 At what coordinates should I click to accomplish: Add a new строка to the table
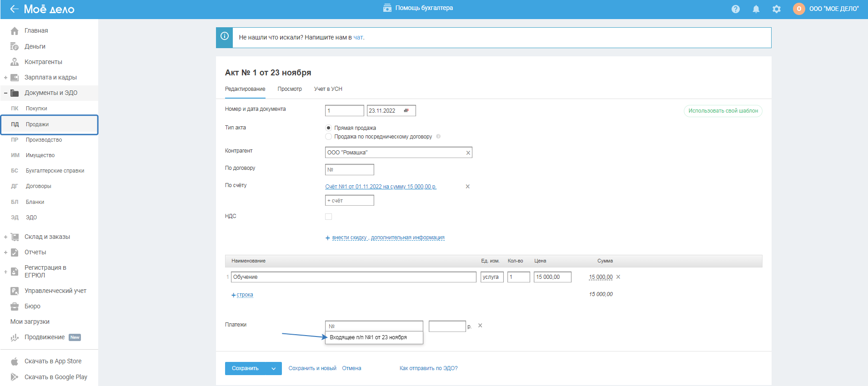pos(245,295)
